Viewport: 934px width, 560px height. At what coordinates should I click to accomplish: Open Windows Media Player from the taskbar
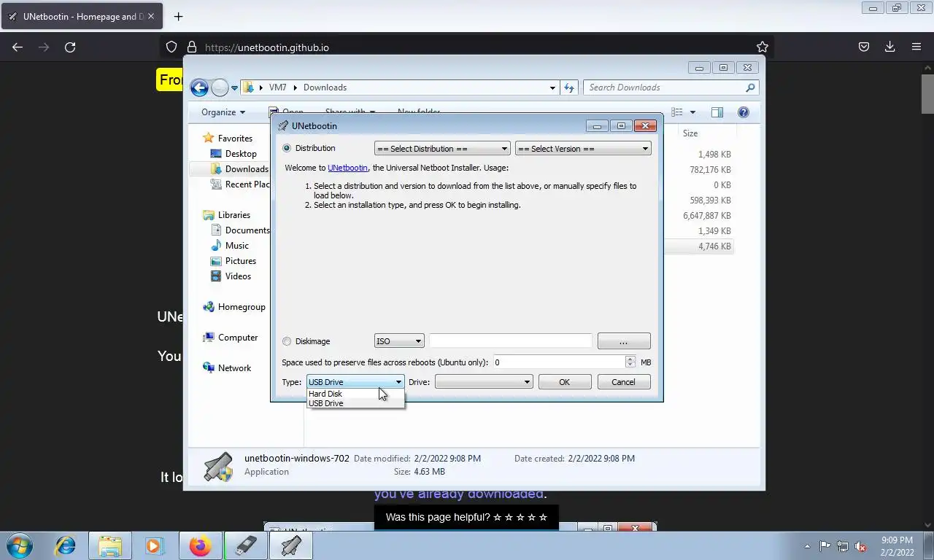(154, 545)
